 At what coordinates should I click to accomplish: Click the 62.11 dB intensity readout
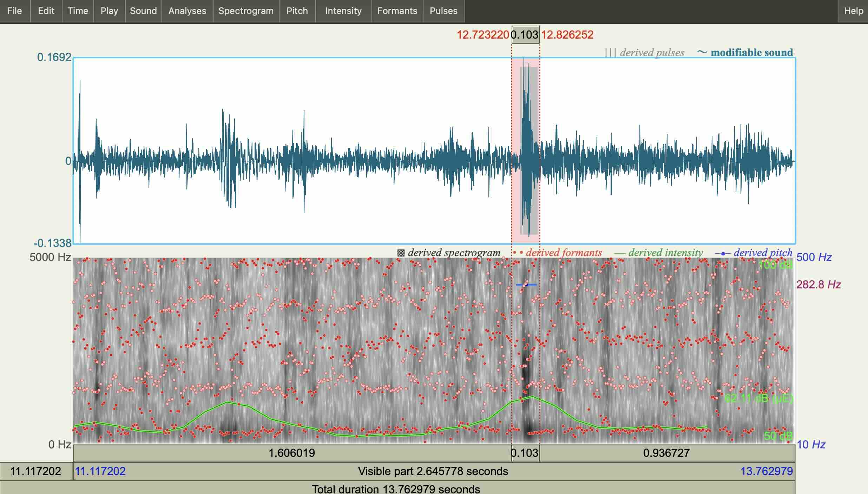tap(758, 398)
